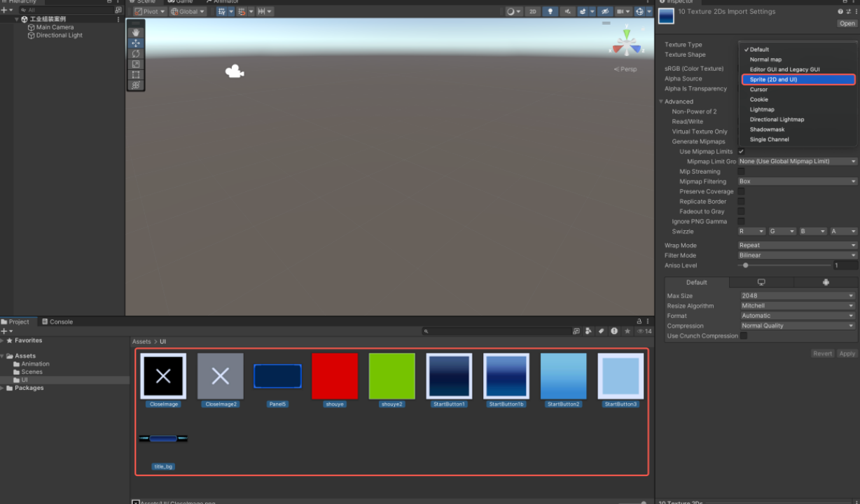
Task: Toggle 2D view mode button
Action: point(533,11)
